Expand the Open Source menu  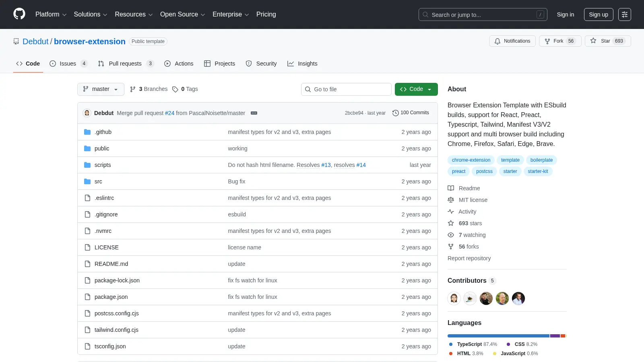click(x=182, y=14)
